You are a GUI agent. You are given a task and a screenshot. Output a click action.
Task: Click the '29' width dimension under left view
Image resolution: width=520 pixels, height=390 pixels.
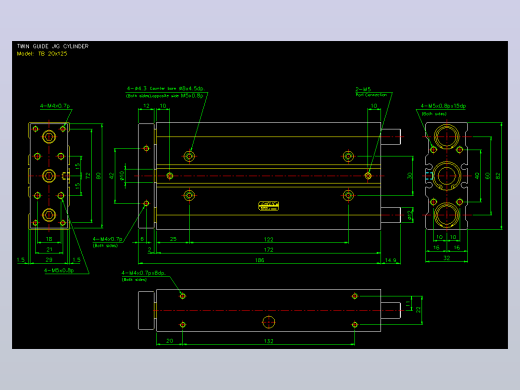[49, 260]
